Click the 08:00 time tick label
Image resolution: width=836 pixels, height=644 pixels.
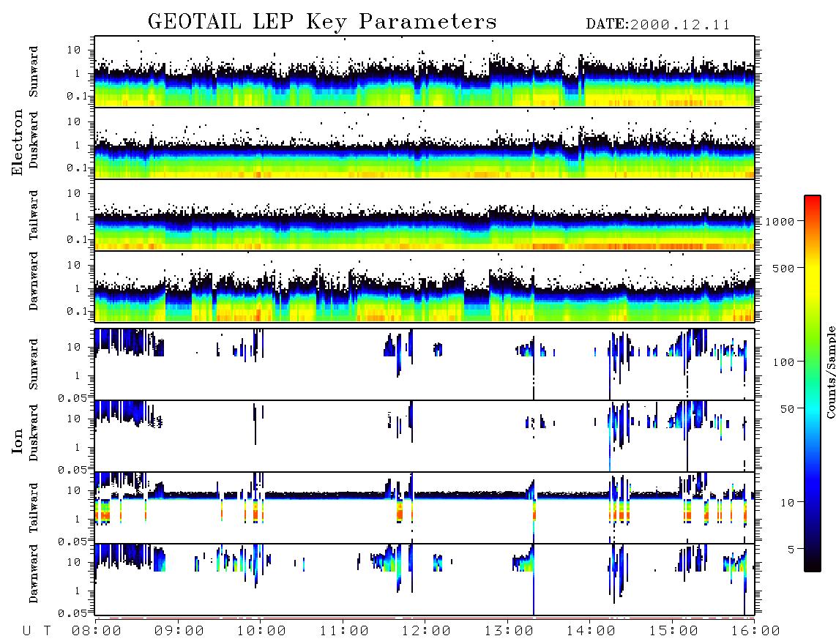pyautogui.click(x=97, y=631)
